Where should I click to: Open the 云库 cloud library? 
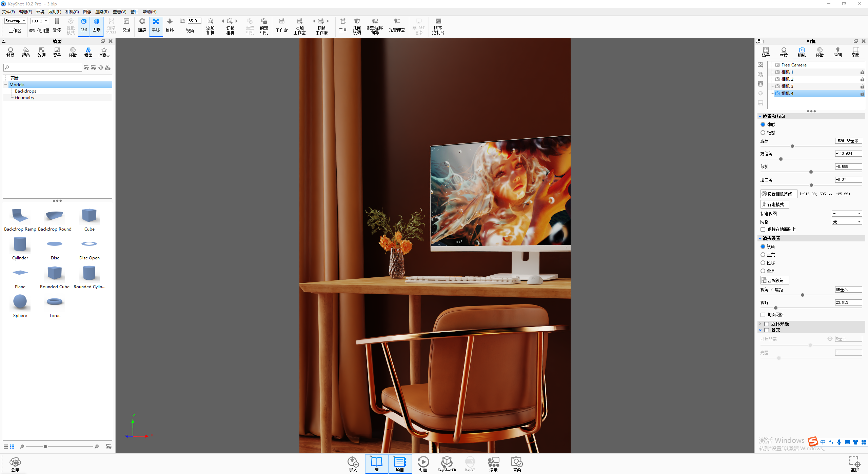coord(15,464)
